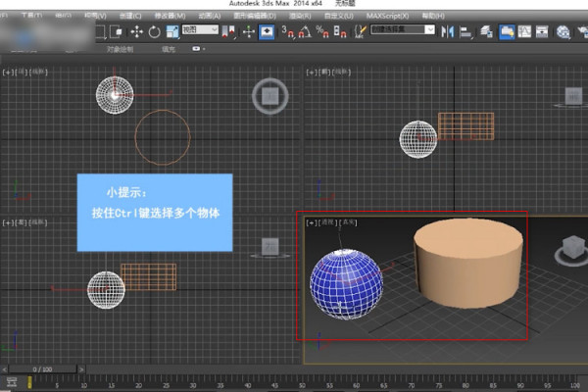588x392 pixels.
Task: Open the MAXScript(X) menu
Action: tap(387, 16)
